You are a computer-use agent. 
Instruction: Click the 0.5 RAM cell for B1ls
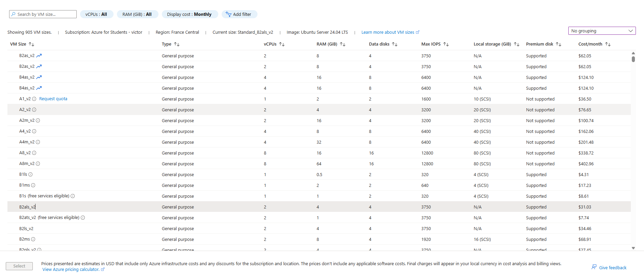[x=319, y=174]
